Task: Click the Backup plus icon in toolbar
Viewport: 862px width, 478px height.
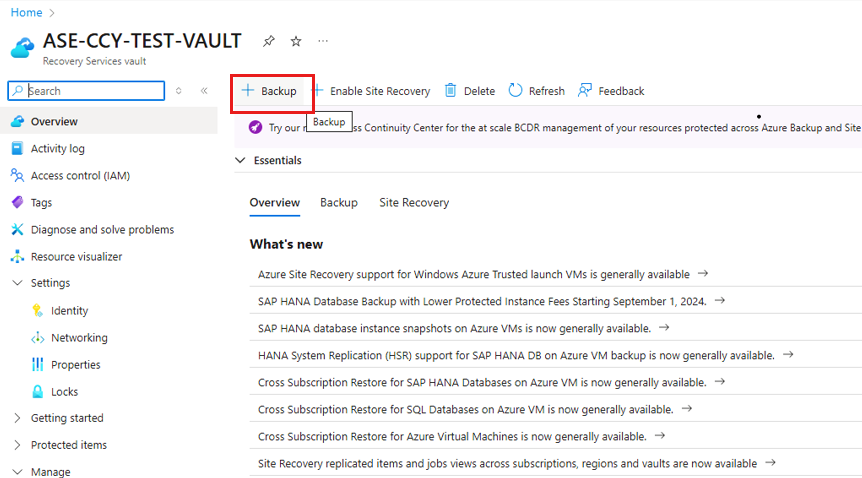Action: [x=248, y=90]
